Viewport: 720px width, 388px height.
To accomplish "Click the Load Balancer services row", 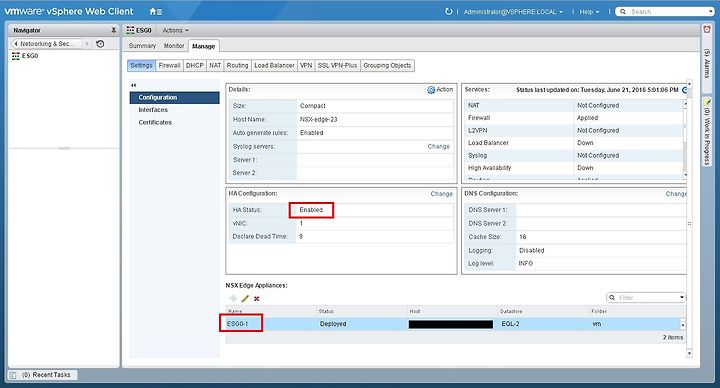I will click(x=574, y=143).
